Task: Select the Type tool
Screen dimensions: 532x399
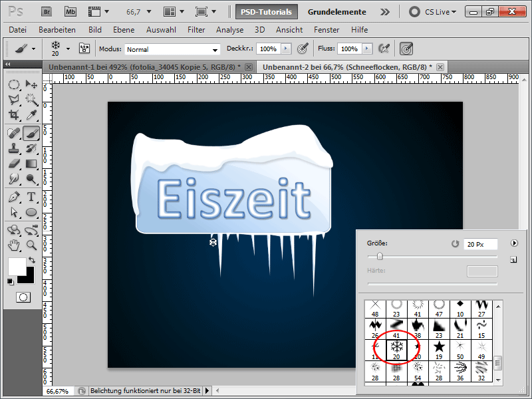Action: tap(31, 197)
